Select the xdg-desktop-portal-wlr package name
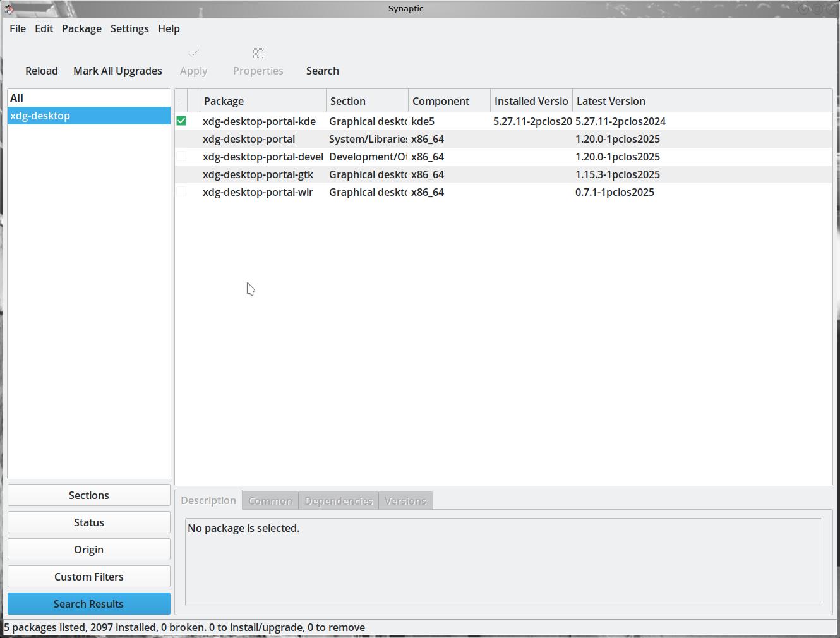840x638 pixels. [258, 192]
